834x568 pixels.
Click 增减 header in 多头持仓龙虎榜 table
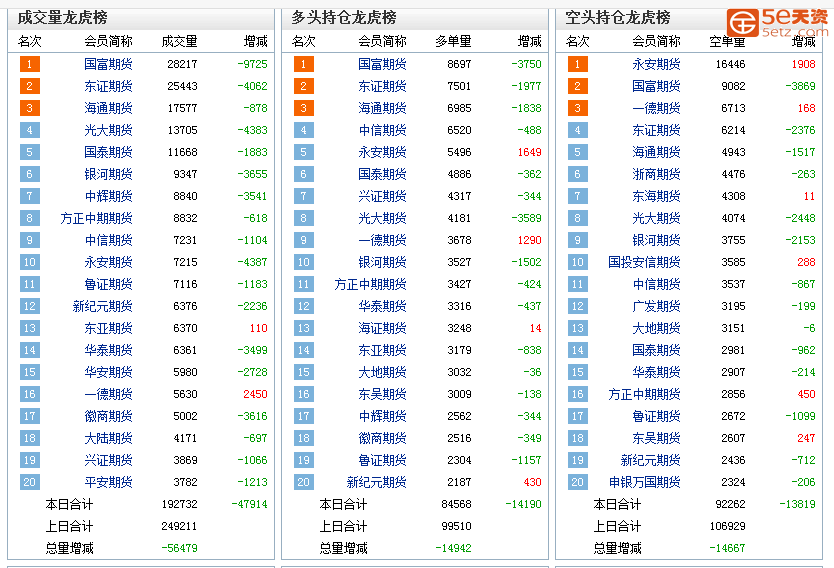tap(529, 41)
